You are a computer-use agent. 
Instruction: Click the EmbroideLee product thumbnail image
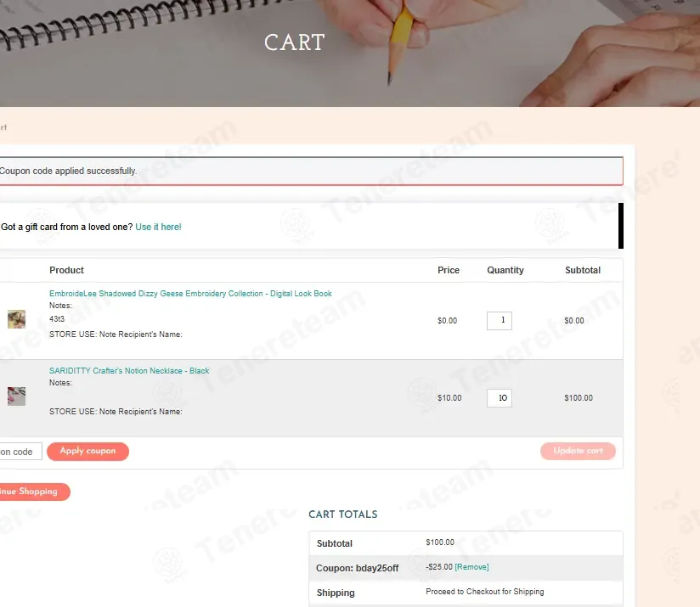(x=16, y=319)
